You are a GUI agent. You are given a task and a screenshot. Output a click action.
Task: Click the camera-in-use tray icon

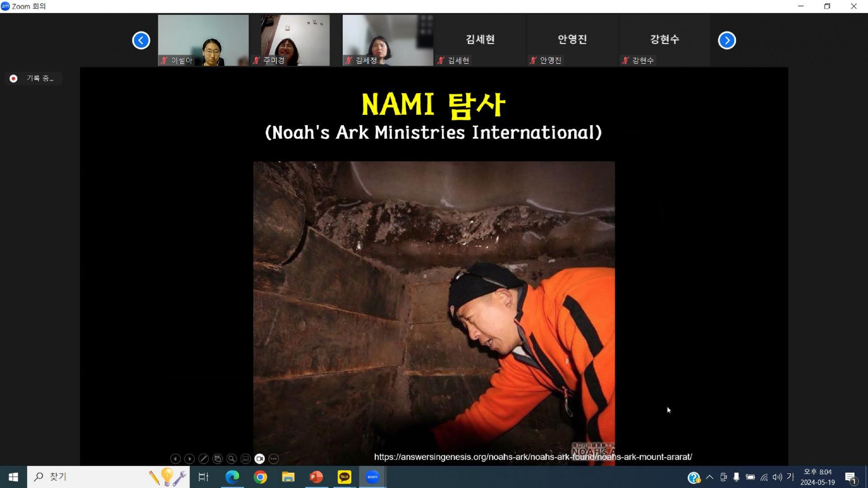[x=723, y=477]
